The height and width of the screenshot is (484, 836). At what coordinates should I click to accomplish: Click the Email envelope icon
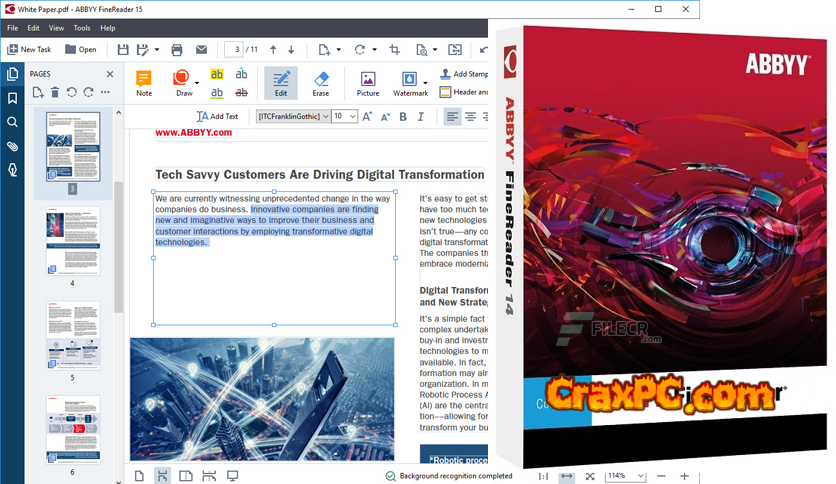coord(201,49)
